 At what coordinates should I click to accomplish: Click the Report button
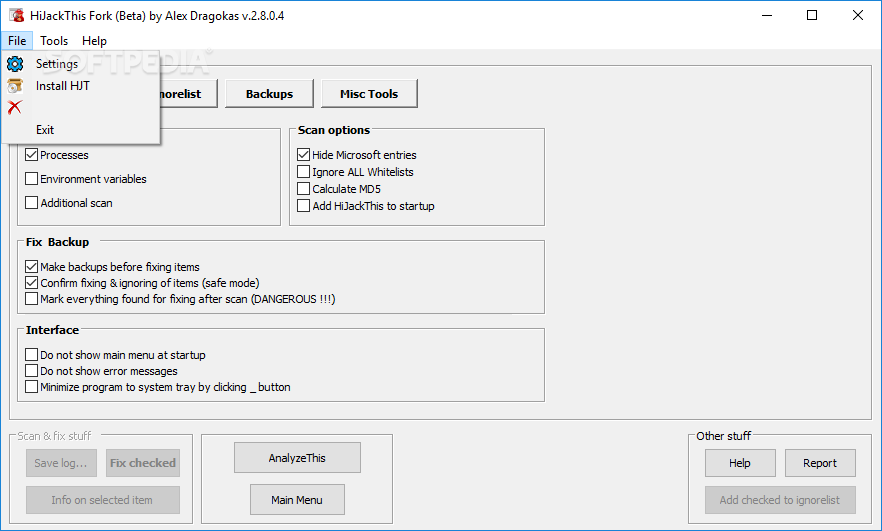pos(820,463)
